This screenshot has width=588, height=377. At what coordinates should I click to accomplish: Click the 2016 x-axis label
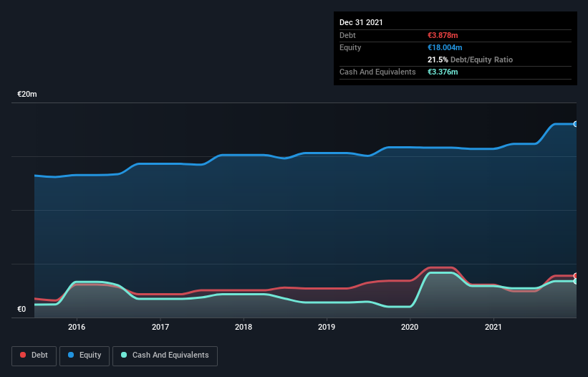pyautogui.click(x=77, y=327)
